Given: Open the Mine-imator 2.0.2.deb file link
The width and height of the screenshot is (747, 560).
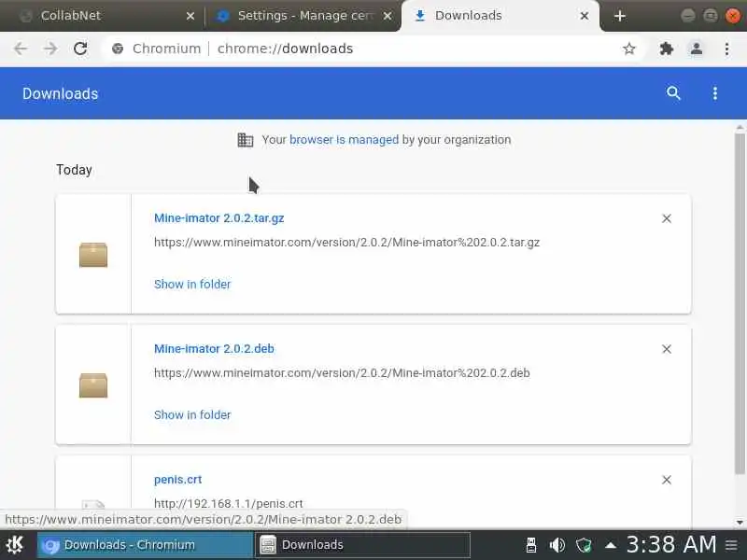Looking at the screenshot, I should tap(214, 348).
